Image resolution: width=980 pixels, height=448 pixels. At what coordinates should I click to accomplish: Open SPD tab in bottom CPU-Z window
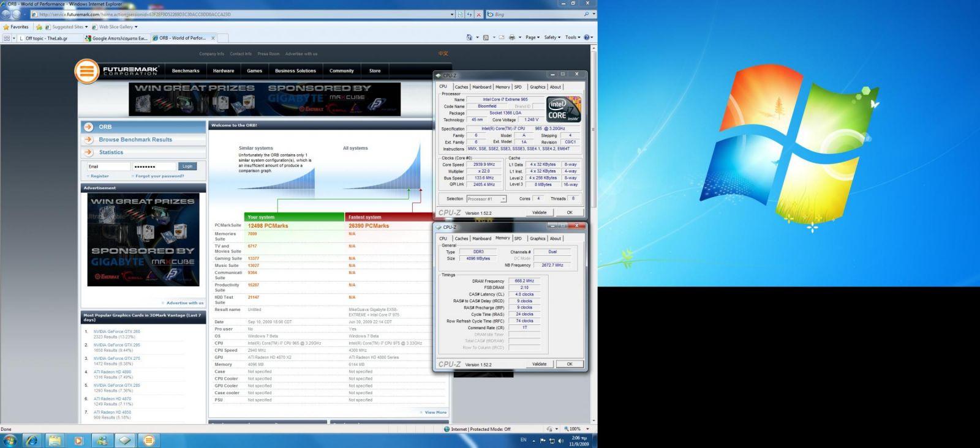pyautogui.click(x=518, y=239)
